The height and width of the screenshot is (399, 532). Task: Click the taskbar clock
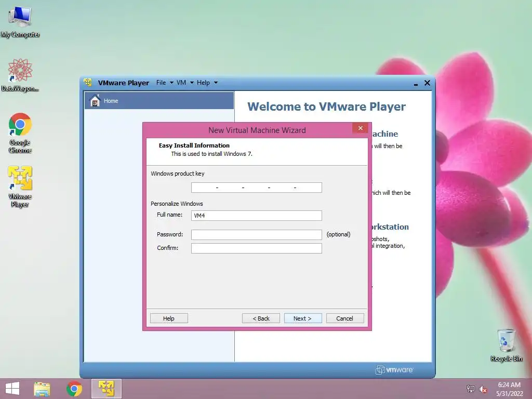(509, 389)
